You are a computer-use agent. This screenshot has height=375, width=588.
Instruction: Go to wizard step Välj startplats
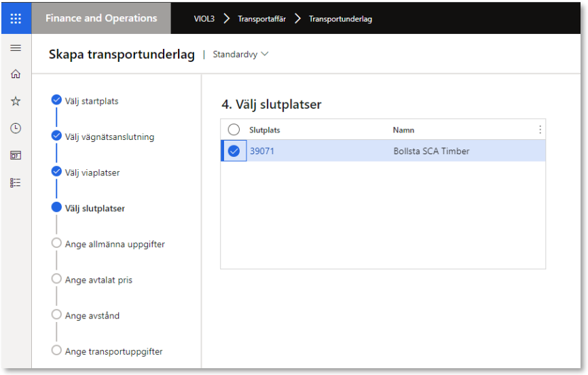[x=92, y=101]
